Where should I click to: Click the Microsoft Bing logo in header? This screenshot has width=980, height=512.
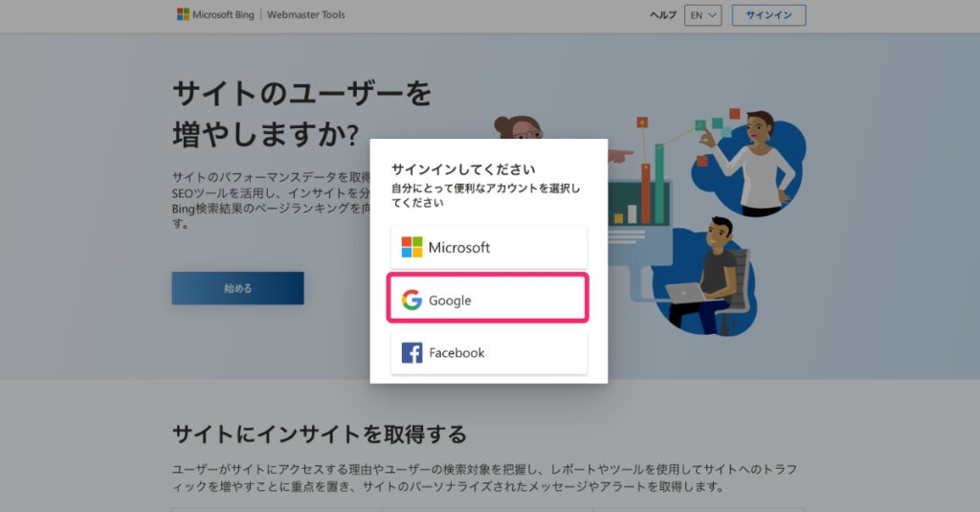(x=215, y=14)
